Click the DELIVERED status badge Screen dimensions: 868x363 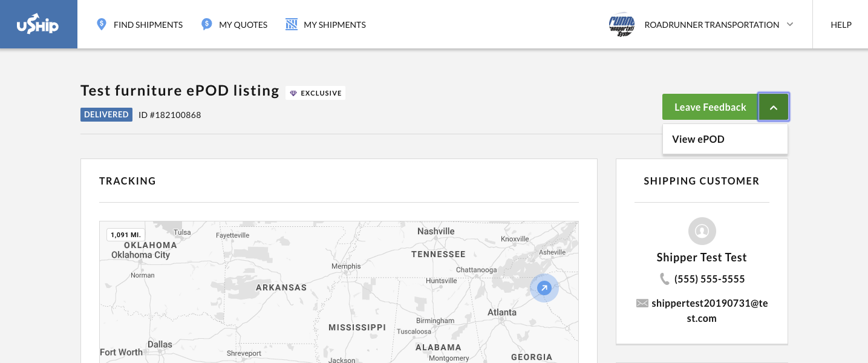[106, 114]
